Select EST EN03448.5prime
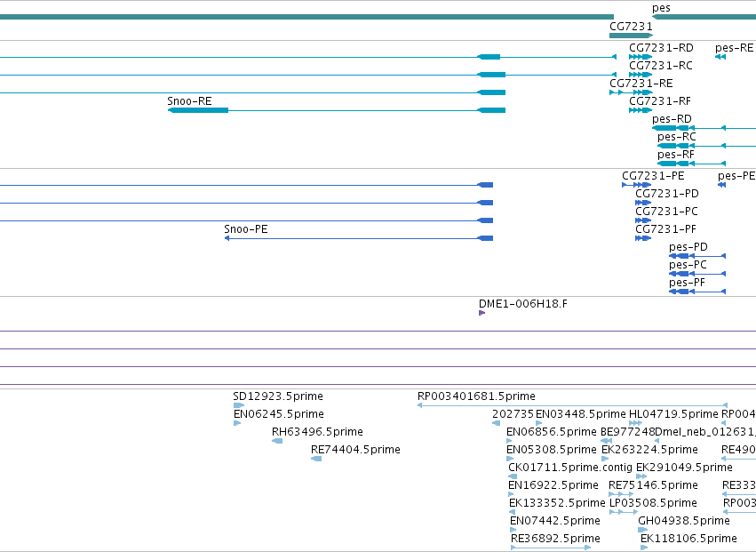 (x=580, y=414)
